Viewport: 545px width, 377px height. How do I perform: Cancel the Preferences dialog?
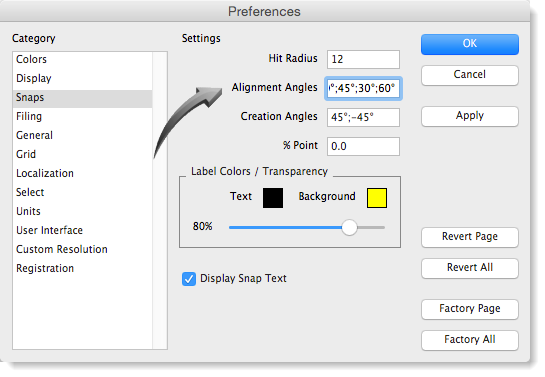coord(470,75)
